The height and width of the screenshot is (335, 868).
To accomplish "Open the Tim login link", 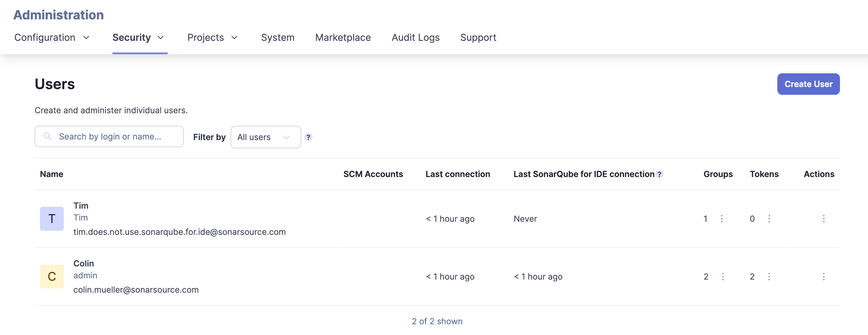I will pyautogui.click(x=81, y=218).
